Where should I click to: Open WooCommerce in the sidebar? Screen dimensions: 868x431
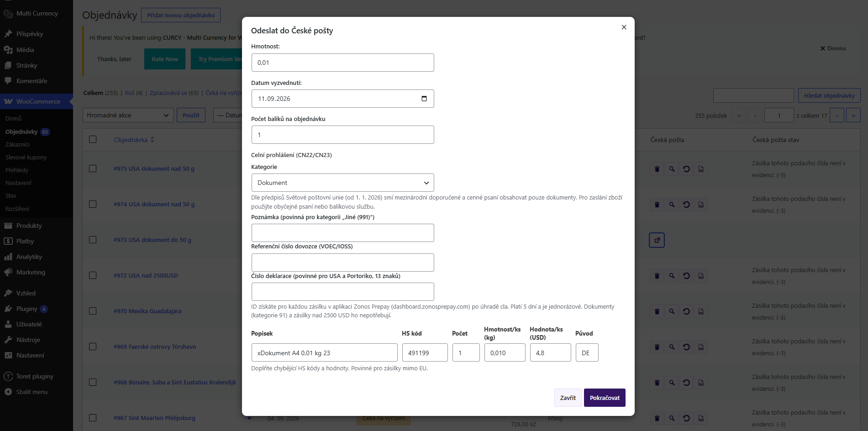[37, 101]
